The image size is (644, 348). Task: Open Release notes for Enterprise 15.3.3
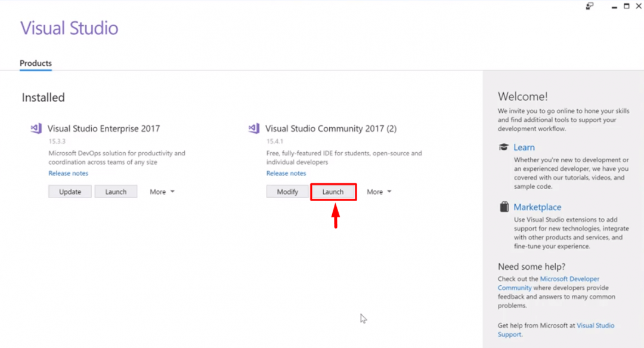point(68,173)
